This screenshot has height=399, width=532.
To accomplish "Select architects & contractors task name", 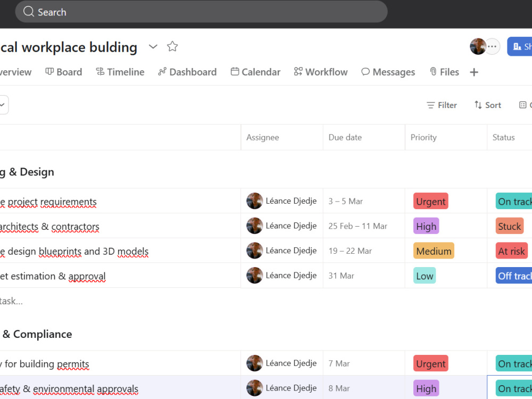I will tap(49, 226).
